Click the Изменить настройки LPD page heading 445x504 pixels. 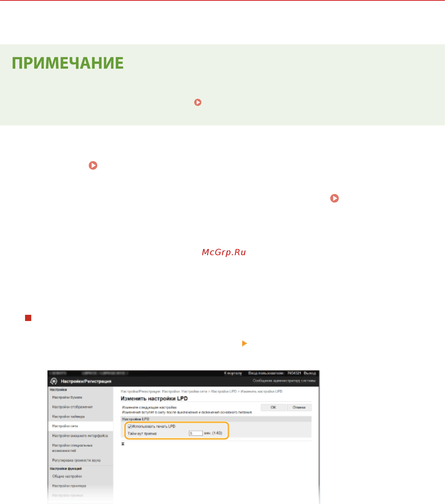pyautogui.click(x=154, y=399)
